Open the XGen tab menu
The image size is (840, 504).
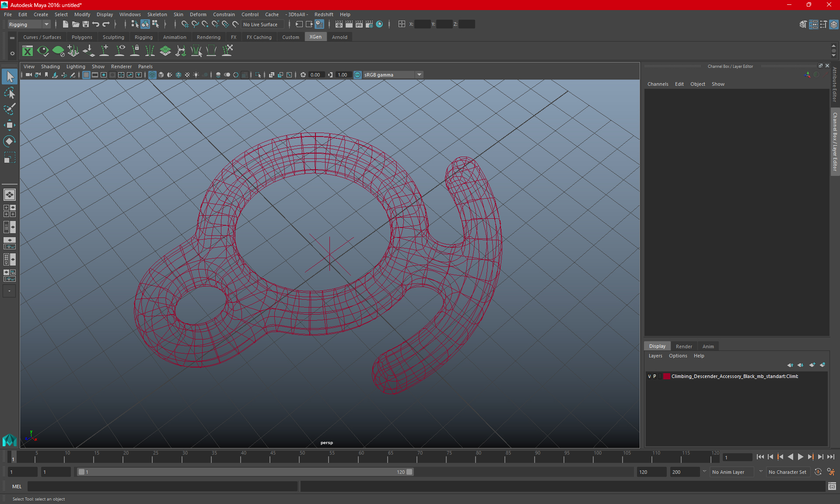[315, 37]
